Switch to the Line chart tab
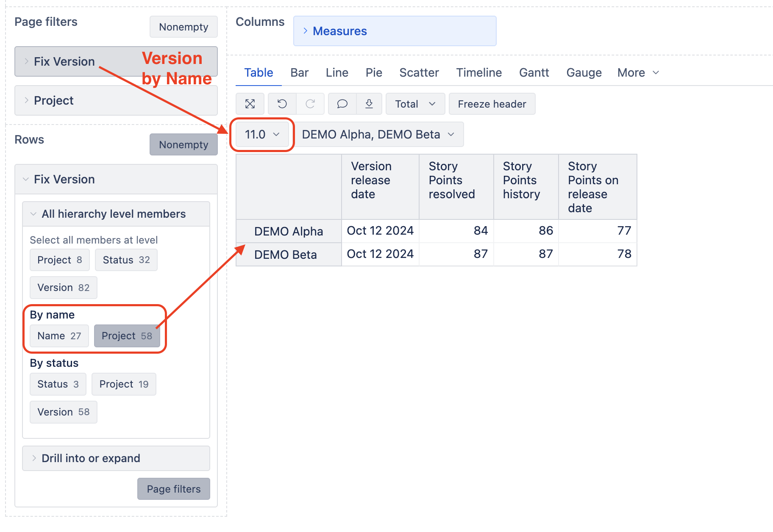This screenshot has height=532, width=773. pos(337,72)
